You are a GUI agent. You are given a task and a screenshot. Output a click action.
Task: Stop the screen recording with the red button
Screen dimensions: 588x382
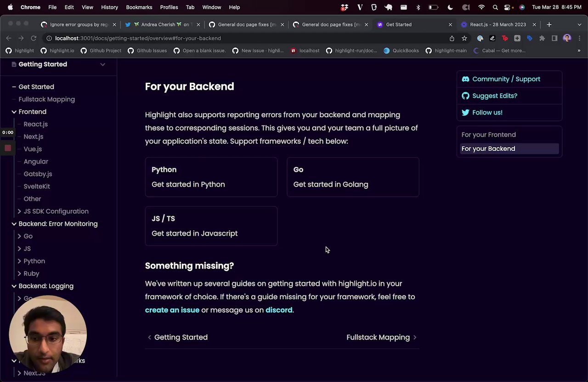click(8, 148)
